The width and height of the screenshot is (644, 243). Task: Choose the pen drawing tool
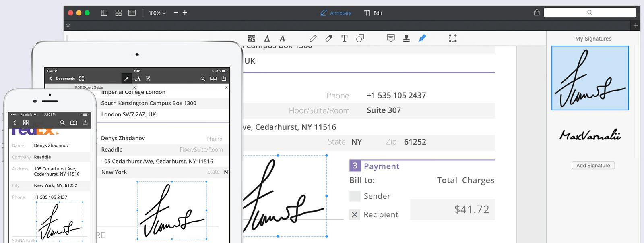[x=313, y=38]
